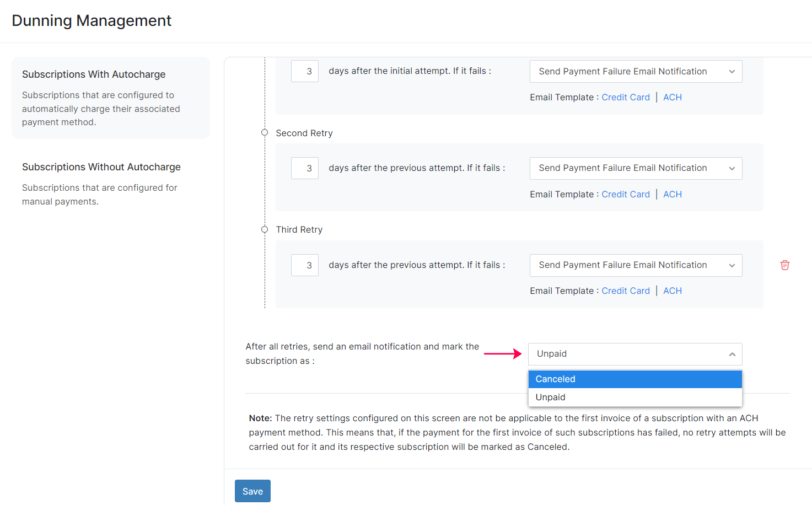Edit the Third Retry days input field
This screenshot has height=505, width=812.
click(305, 265)
